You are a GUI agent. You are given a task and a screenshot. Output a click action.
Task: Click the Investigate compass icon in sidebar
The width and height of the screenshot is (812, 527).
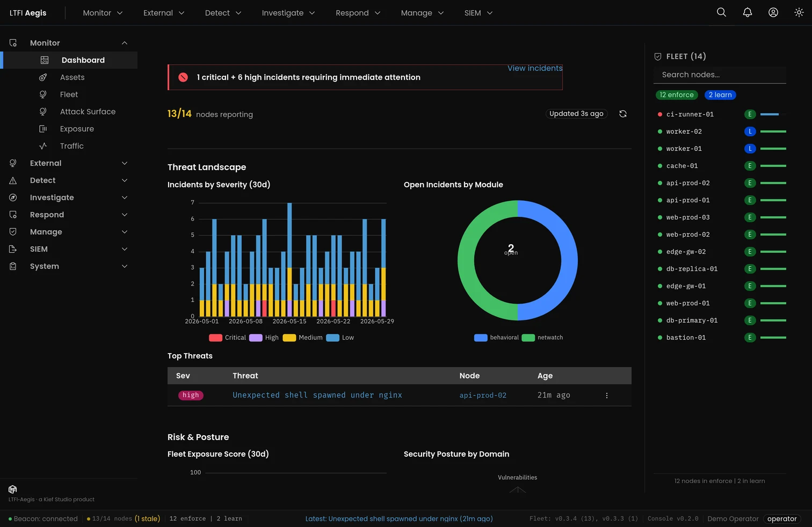point(13,197)
